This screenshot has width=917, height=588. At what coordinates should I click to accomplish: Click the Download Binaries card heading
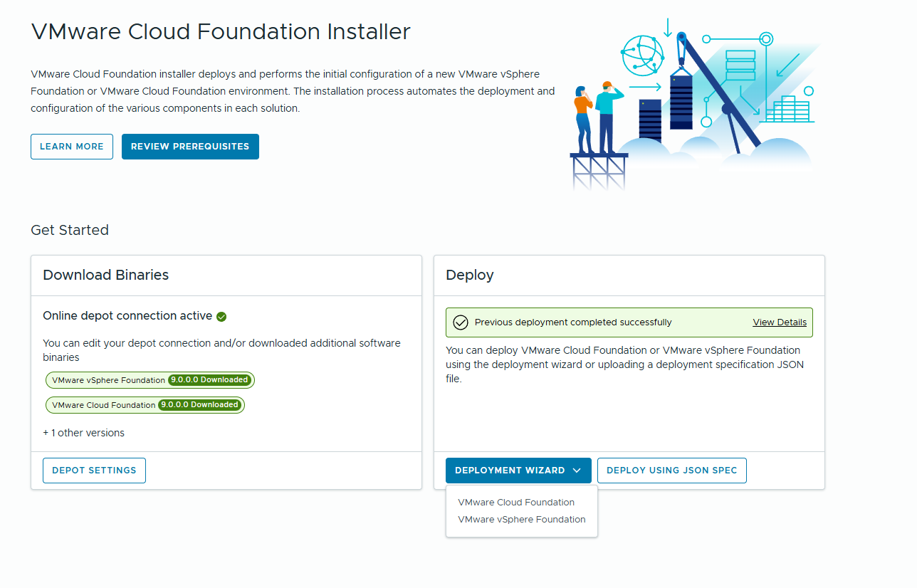click(x=106, y=275)
